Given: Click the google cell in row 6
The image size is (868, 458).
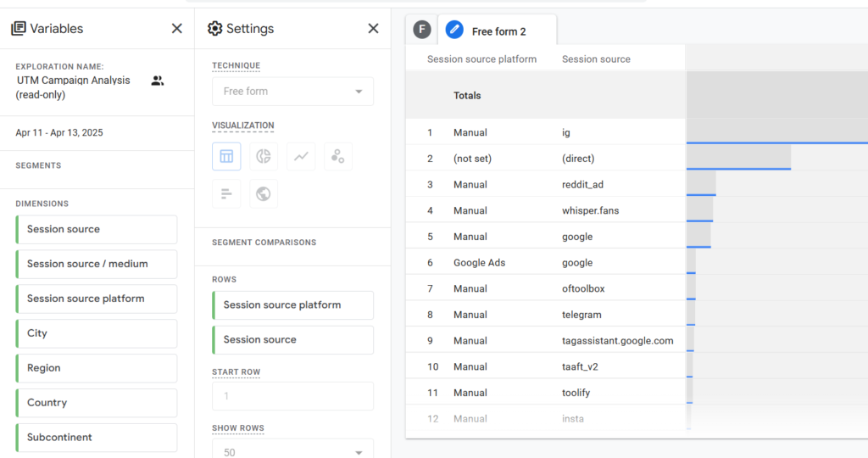Looking at the screenshot, I should click(577, 263).
